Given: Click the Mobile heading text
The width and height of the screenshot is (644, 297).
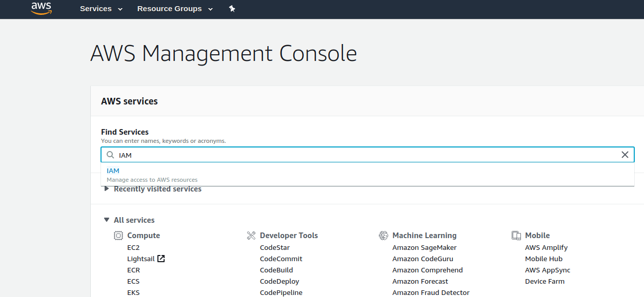Looking at the screenshot, I should 537,236.
